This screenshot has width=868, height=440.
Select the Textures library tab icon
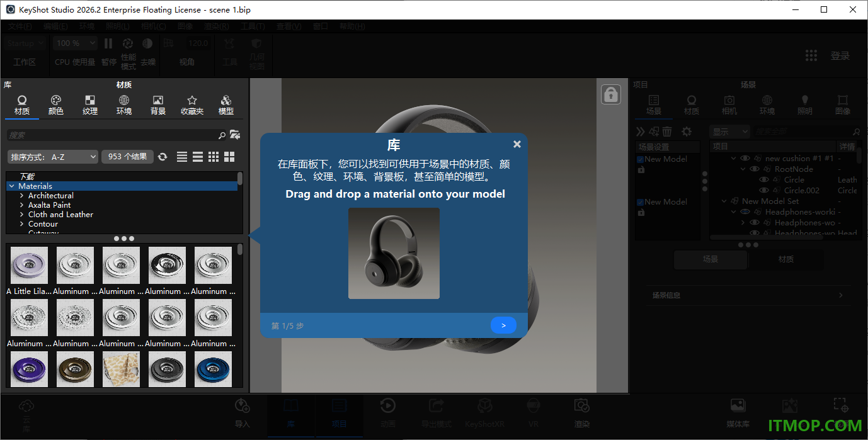[90, 101]
